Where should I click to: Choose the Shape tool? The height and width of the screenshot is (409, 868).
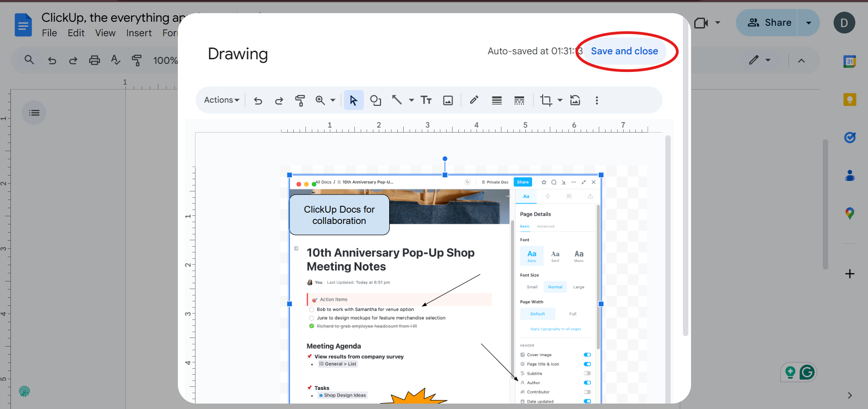[376, 100]
